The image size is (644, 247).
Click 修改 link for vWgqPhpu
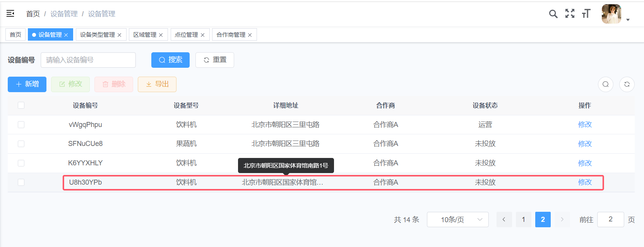tap(585, 125)
